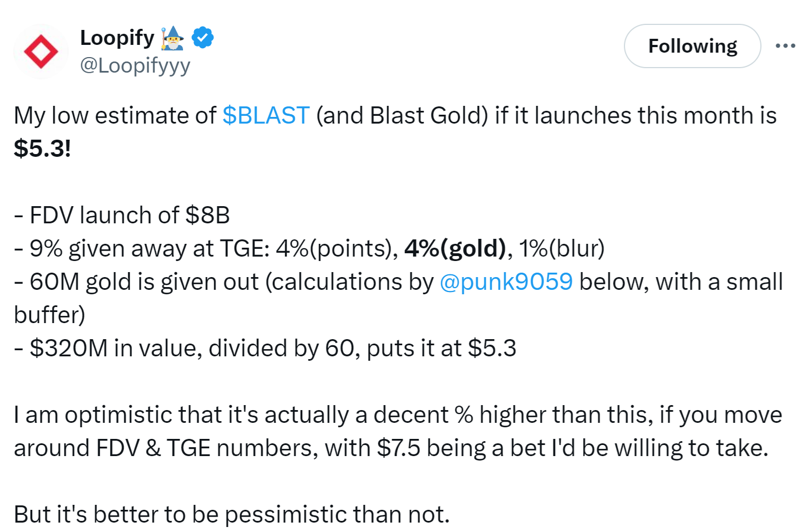The width and height of the screenshot is (808, 532).
Task: Click the wizard emoji beside Loopify
Action: point(172,38)
